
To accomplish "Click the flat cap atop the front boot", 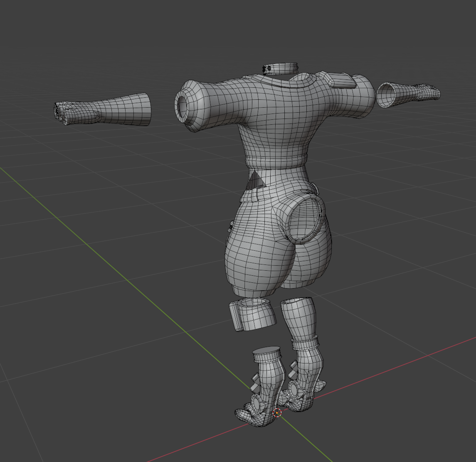I will point(266,354).
